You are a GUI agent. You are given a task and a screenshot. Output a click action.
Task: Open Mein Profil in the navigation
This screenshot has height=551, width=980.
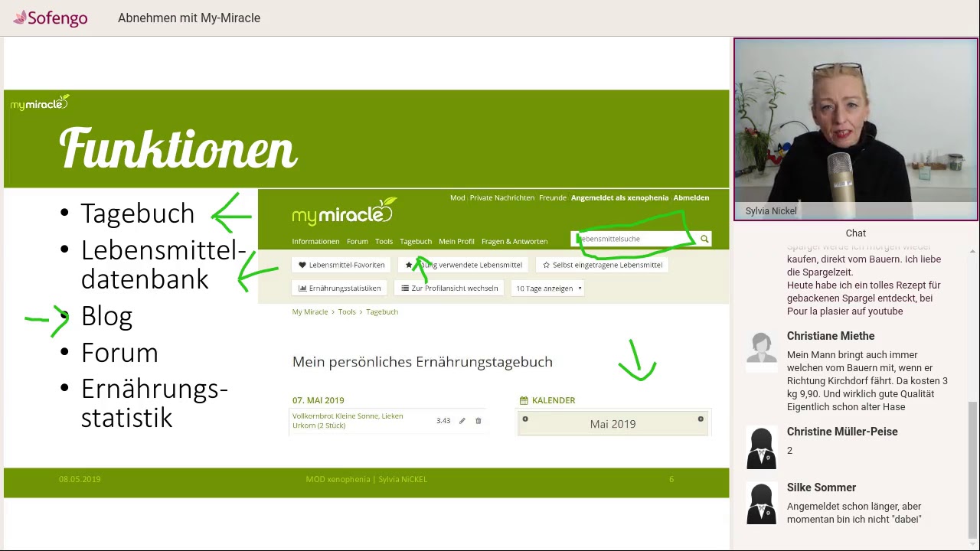coord(456,242)
